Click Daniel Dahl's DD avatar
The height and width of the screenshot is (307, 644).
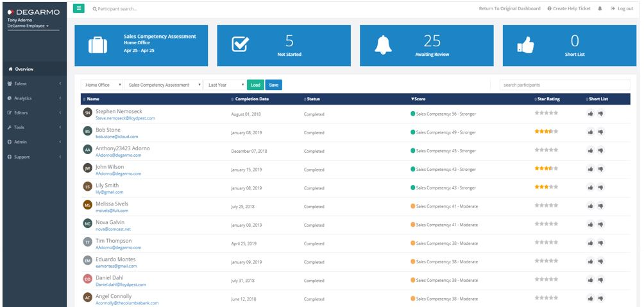point(87,279)
